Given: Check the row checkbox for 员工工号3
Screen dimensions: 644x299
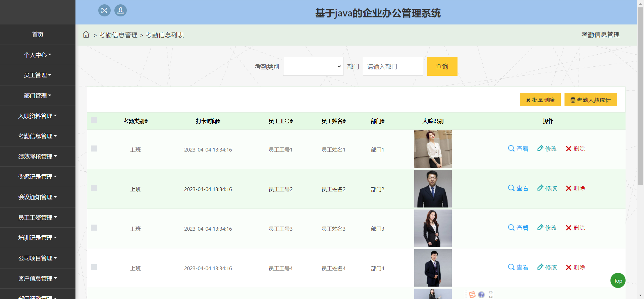Looking at the screenshot, I should 94,228.
